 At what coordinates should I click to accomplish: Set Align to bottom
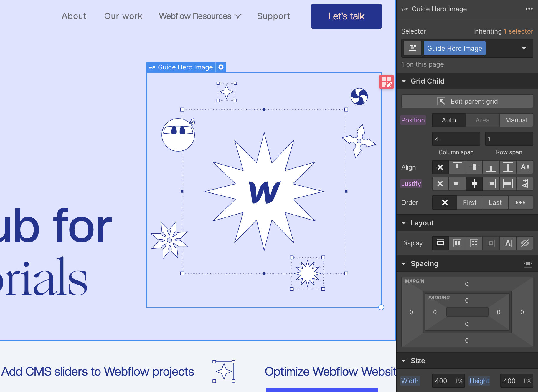[491, 167]
